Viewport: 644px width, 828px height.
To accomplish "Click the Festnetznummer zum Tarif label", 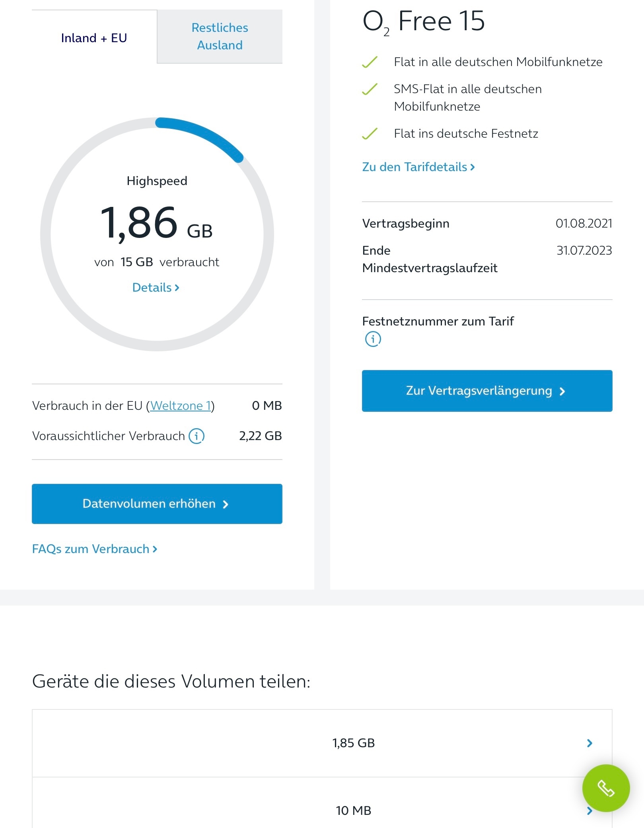I will pos(438,321).
